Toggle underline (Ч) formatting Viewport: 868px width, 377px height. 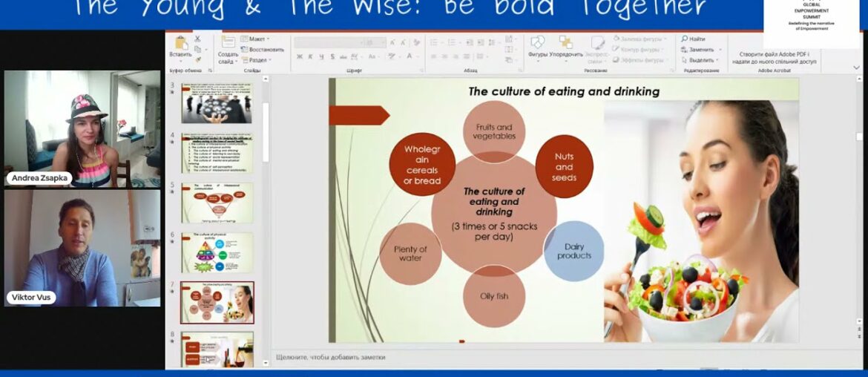pyautogui.click(x=320, y=57)
